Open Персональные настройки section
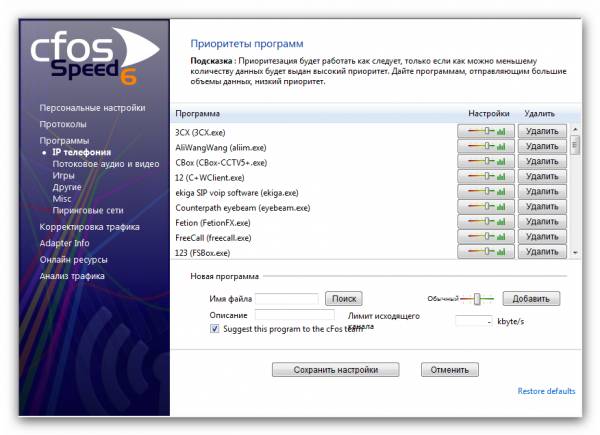This screenshot has width=600, height=435. pos(92,108)
